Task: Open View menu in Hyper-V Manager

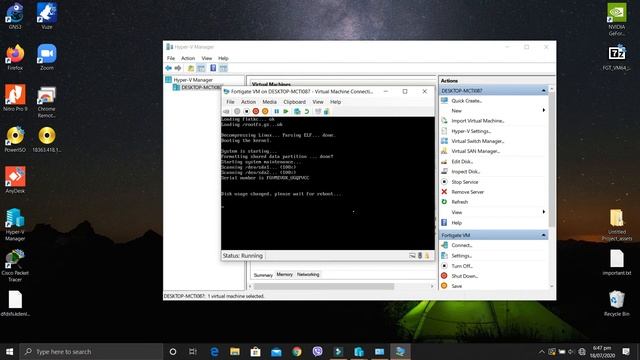Action: click(x=207, y=58)
